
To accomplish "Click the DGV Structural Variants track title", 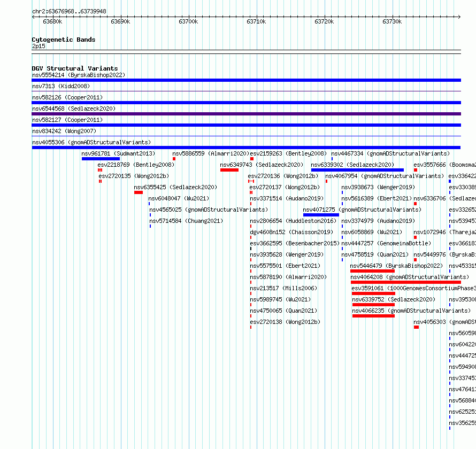I will 75,68.
